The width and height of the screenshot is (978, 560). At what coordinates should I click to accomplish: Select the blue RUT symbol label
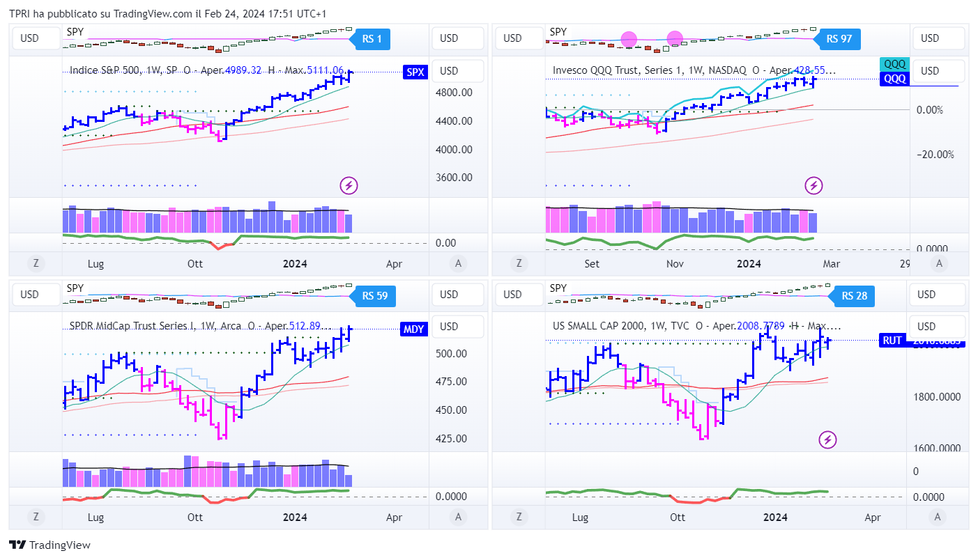point(892,340)
